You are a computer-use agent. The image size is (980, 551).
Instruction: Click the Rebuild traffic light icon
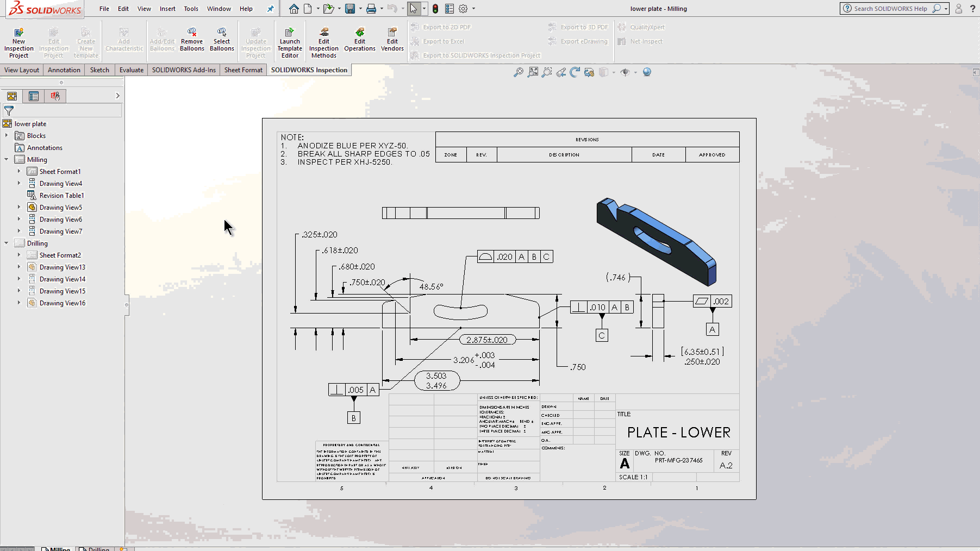[x=435, y=9]
